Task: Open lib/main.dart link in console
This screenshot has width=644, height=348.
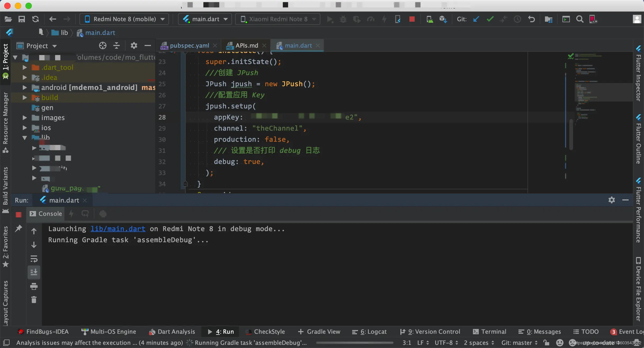Action: (118, 229)
